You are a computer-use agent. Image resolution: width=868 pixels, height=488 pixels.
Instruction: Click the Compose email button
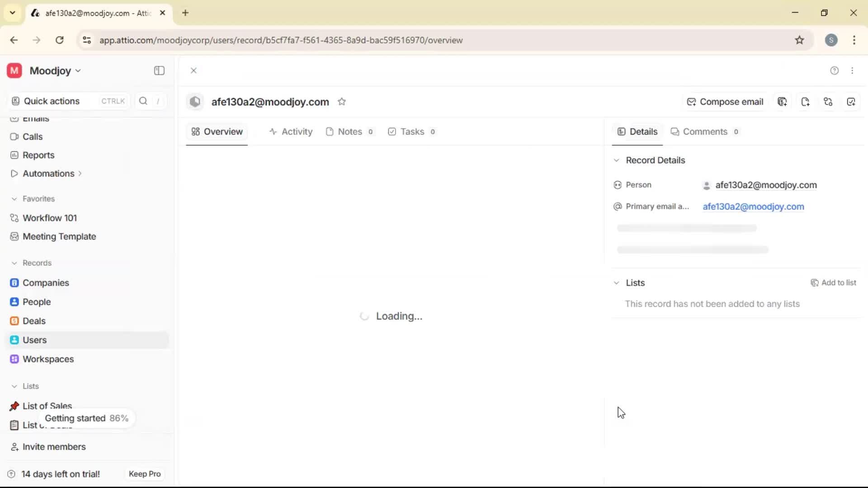pos(725,102)
